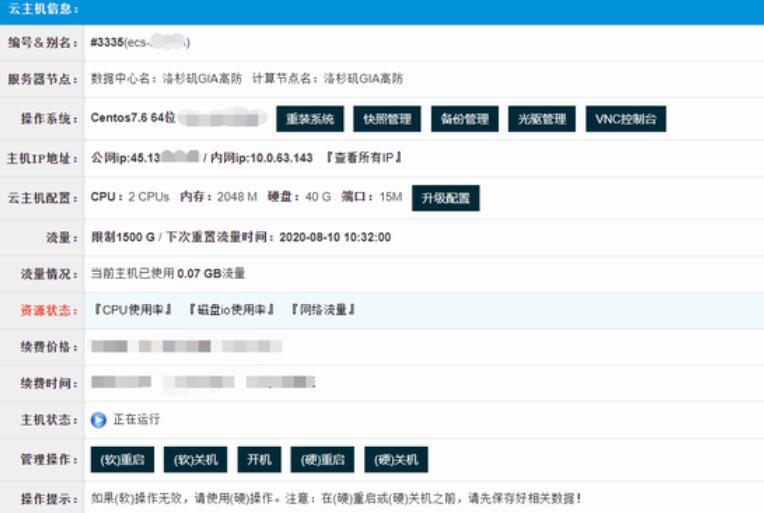Image resolution: width=764 pixels, height=513 pixels.
Task: Click the 续费时间 row label
Action: pos(49,383)
